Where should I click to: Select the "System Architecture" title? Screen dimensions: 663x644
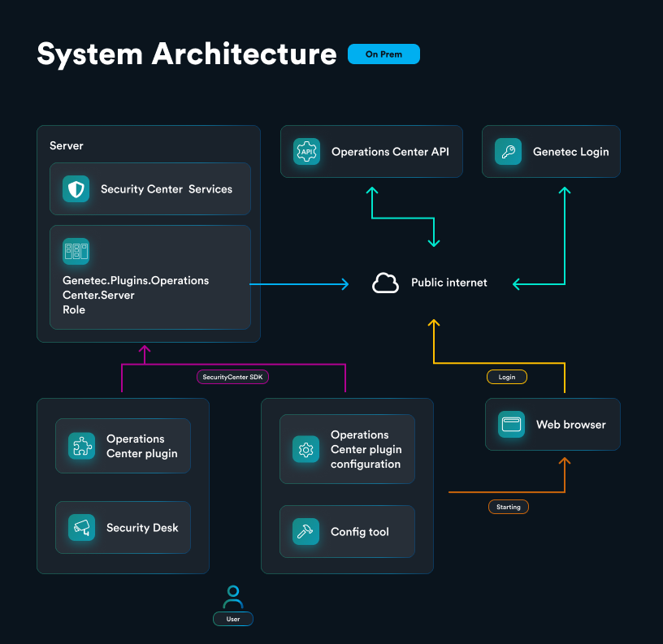(187, 54)
